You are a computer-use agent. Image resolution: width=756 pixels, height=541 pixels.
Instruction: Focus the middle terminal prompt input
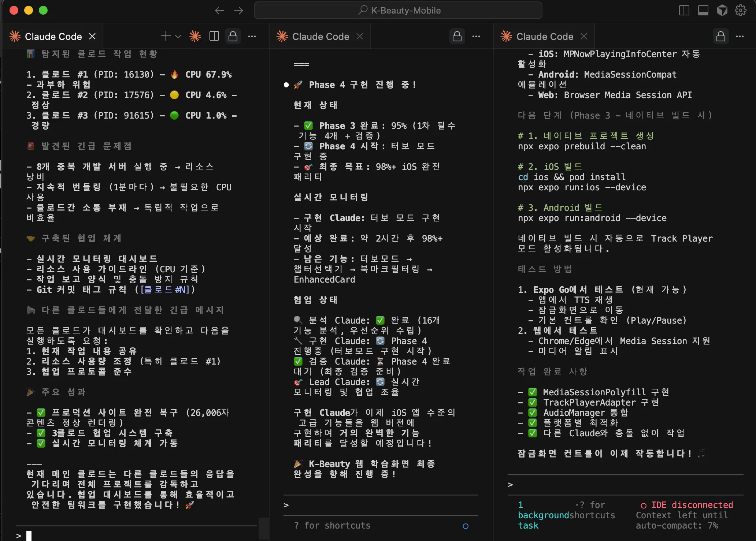coord(381,505)
